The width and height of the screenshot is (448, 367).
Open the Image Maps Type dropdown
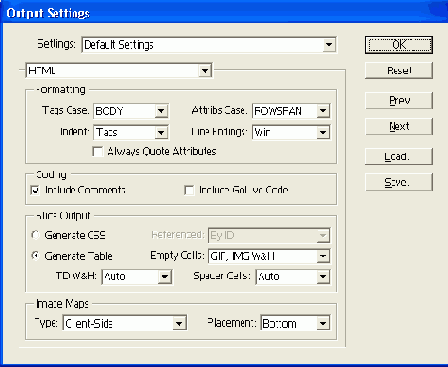[125, 323]
